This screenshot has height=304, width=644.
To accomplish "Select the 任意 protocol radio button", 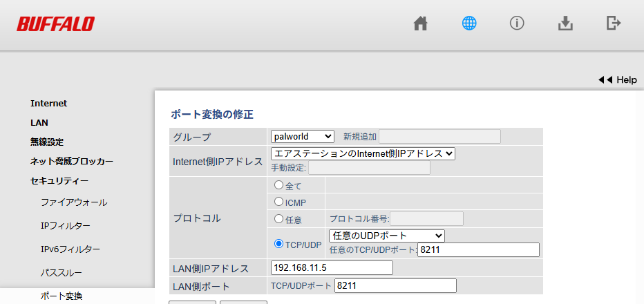I will (279, 218).
